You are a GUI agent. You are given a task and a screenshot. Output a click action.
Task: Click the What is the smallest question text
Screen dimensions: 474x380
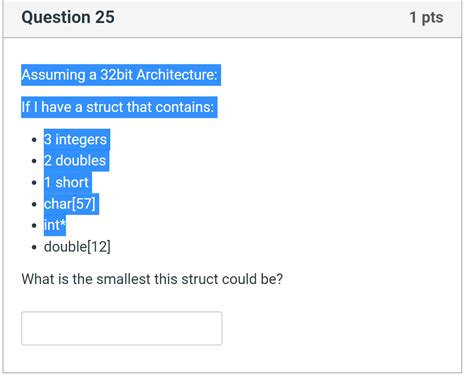click(x=152, y=279)
